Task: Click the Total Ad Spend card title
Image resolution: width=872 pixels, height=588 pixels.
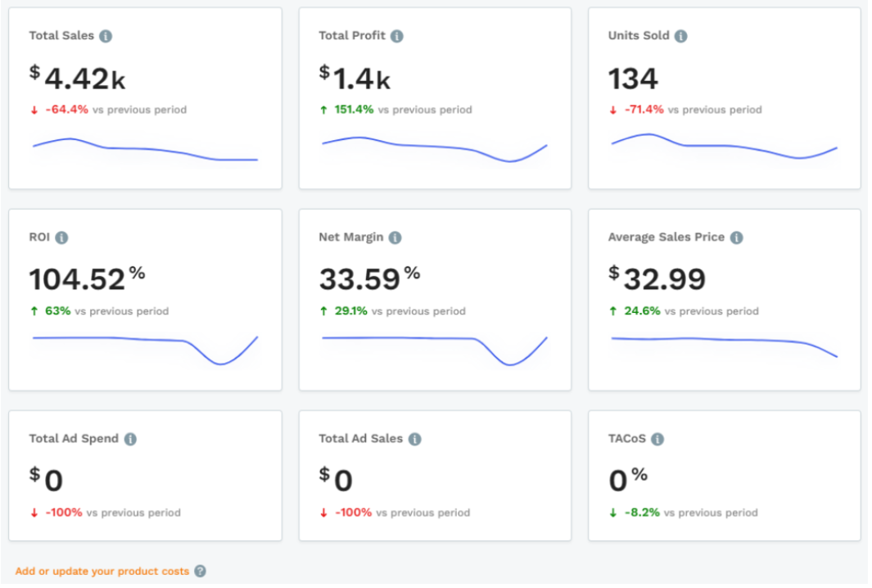Action: [x=74, y=439]
